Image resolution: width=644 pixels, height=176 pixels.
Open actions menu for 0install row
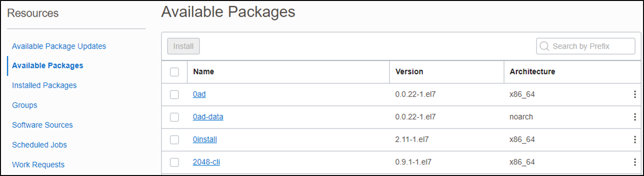point(634,139)
